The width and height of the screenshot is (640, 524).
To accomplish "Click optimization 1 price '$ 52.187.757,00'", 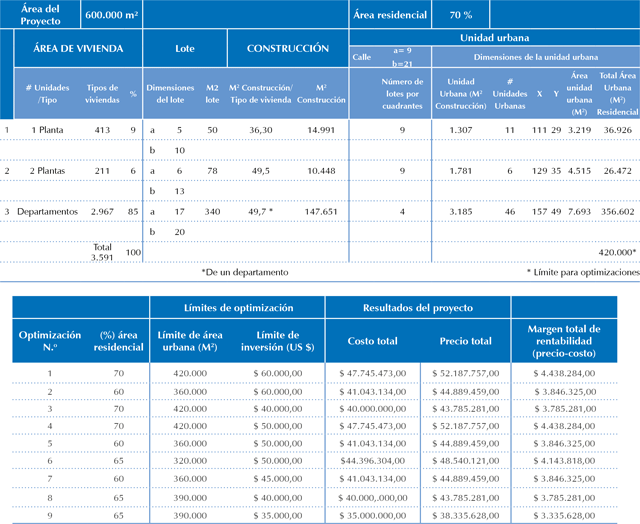I will [x=465, y=373].
